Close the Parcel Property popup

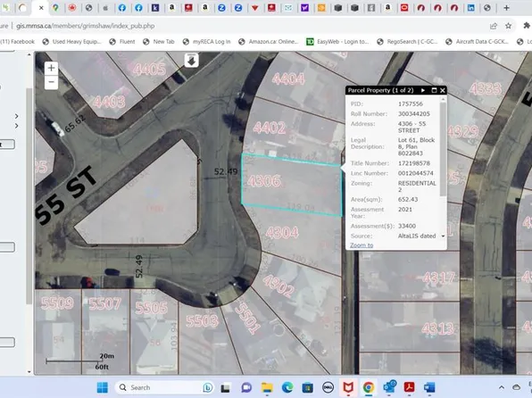(443, 90)
